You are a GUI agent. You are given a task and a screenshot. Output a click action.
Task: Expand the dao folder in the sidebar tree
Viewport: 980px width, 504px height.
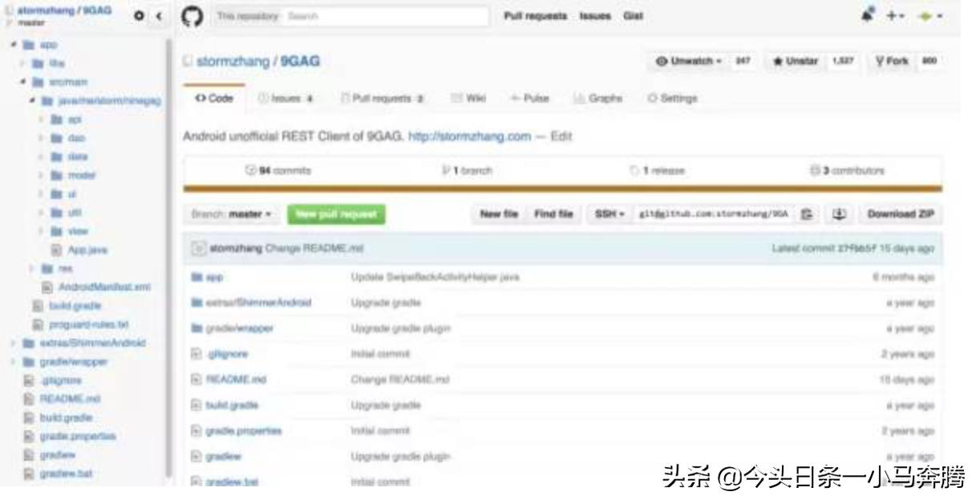coord(39,137)
